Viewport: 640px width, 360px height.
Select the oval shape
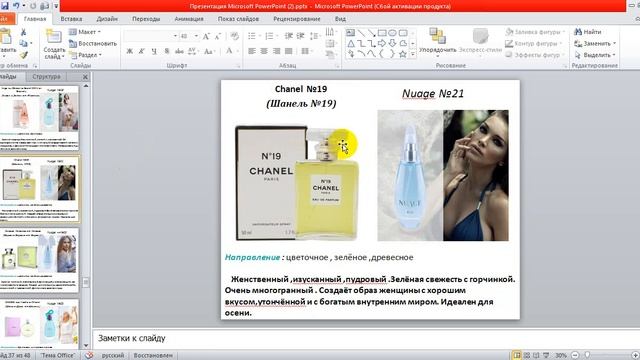pos(392,33)
